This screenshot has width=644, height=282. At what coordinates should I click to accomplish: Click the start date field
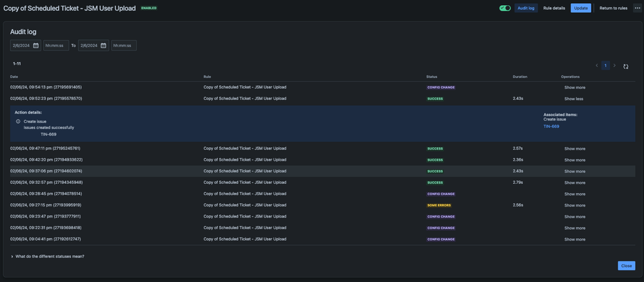(26, 46)
